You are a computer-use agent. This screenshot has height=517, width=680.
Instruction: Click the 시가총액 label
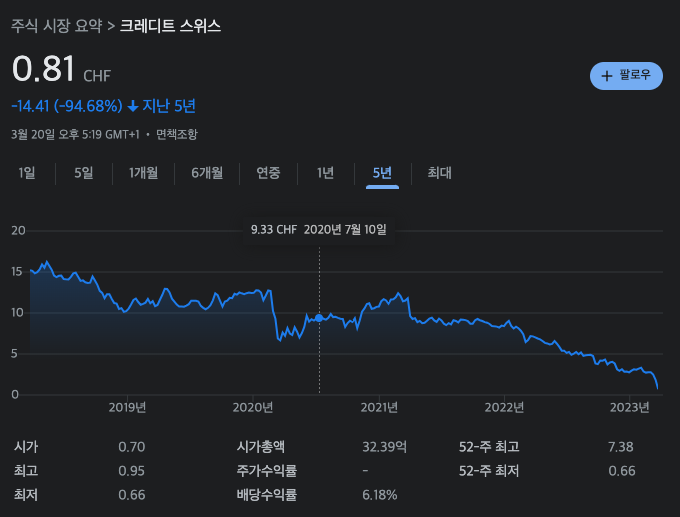[261, 447]
